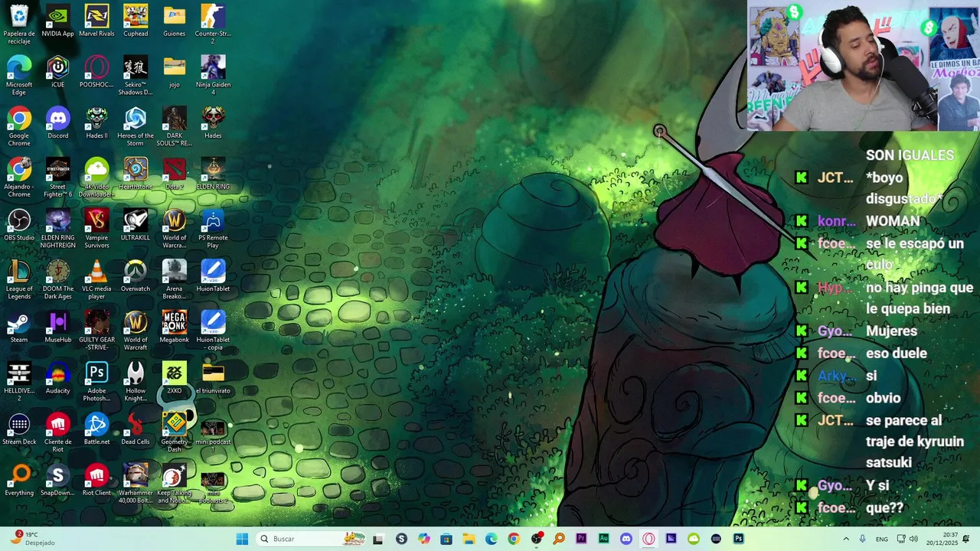Open the iCUE desktop shortcut
Viewport: 980px width, 551px height.
point(57,72)
